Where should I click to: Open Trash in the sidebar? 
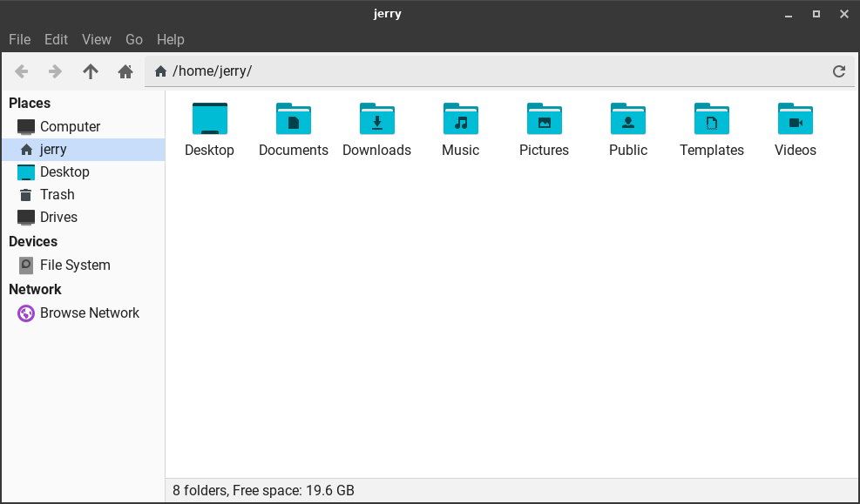click(x=57, y=194)
